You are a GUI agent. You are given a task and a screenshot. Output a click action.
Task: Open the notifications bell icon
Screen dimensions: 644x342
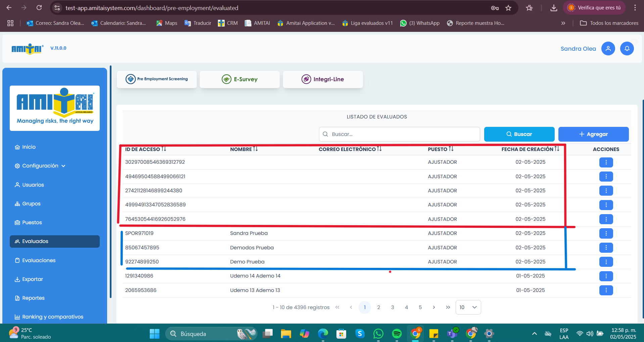[627, 49]
